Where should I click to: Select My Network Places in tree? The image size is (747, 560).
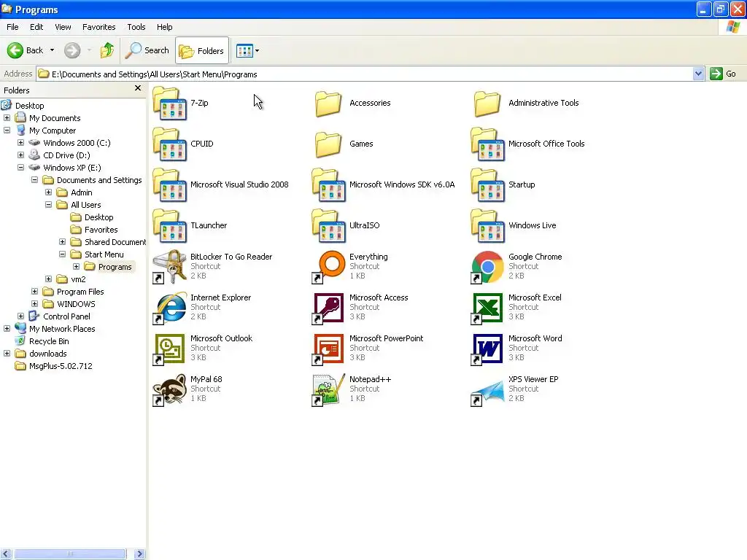62,329
